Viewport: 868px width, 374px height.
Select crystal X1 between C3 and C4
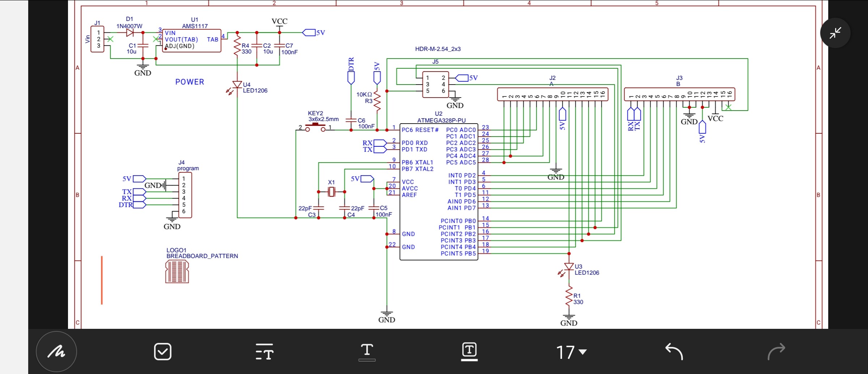(331, 192)
